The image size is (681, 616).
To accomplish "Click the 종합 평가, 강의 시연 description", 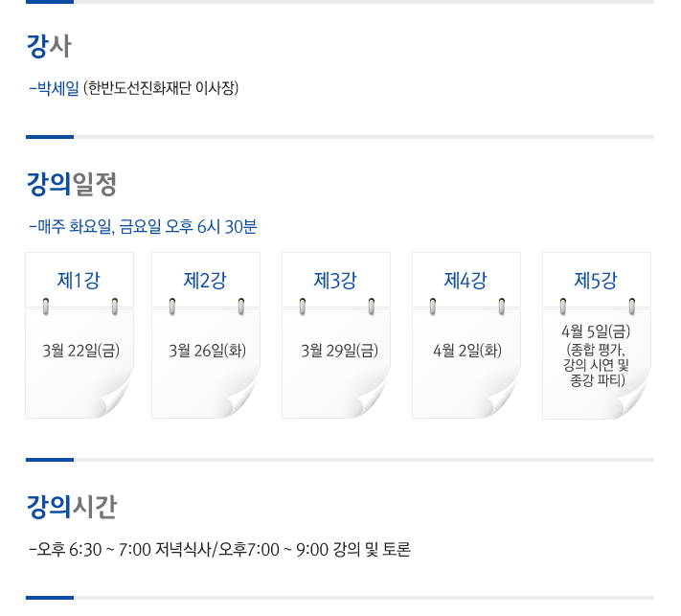I will (596, 357).
